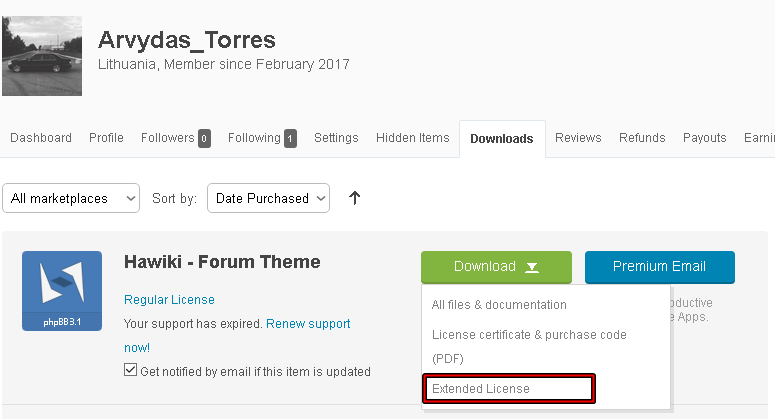The height and width of the screenshot is (419, 775).
Task: Click the Regular License link
Action: [x=169, y=299]
